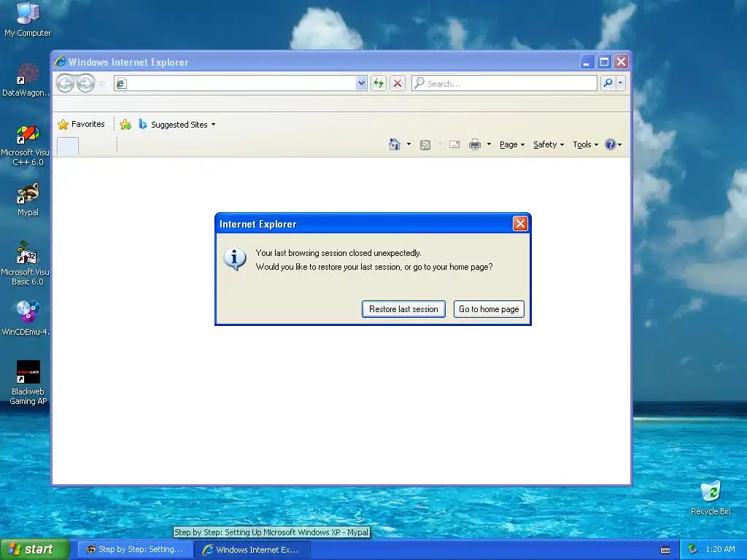Screen dimensions: 747x560
Task: Click the info icon in dialog
Action: coord(235,259)
